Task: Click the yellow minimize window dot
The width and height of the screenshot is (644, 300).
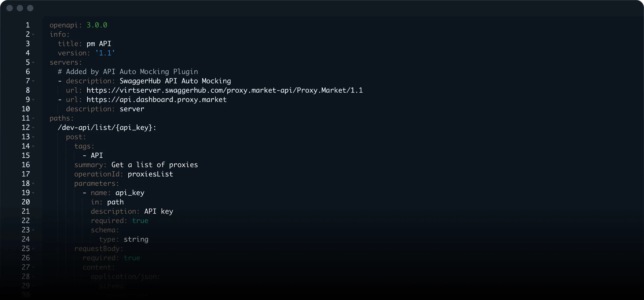Action: coord(20,8)
